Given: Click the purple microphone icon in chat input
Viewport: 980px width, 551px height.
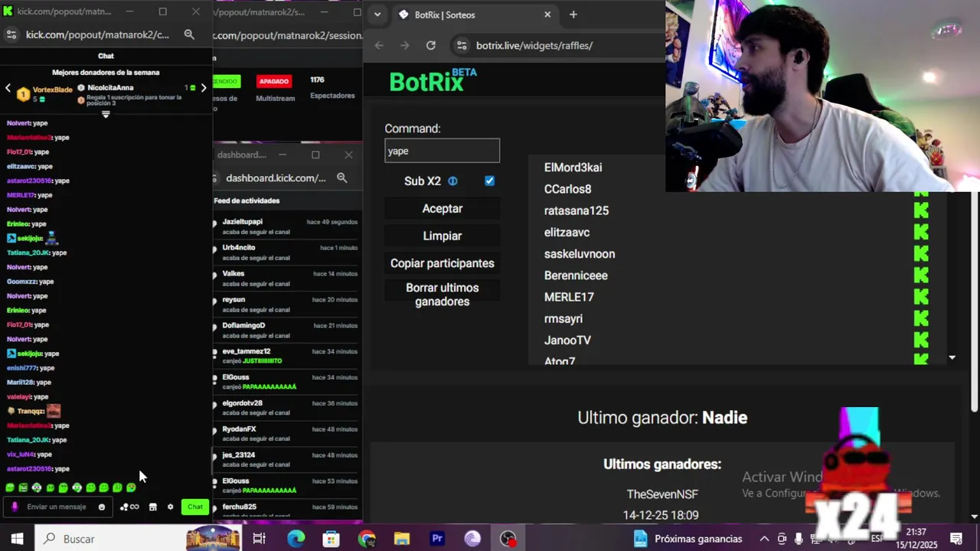Looking at the screenshot, I should coord(15,507).
